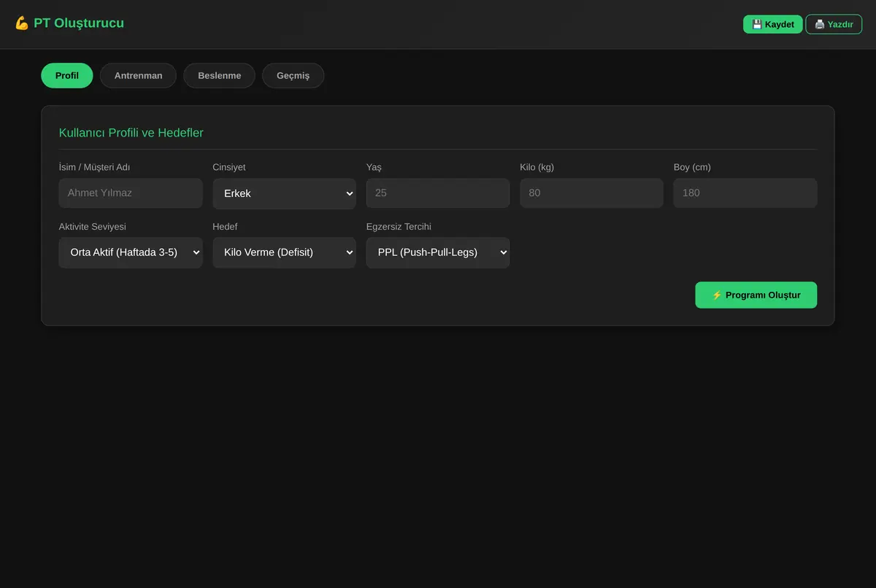Viewport: 876px width, 588px height.
Task: Select the Geçmiş tab
Action: [x=293, y=76]
